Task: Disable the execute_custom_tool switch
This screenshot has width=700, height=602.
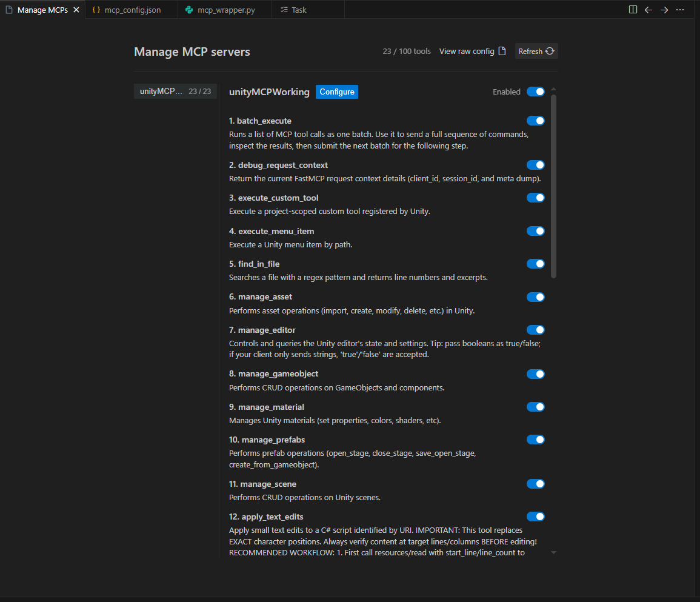Action: pos(535,198)
